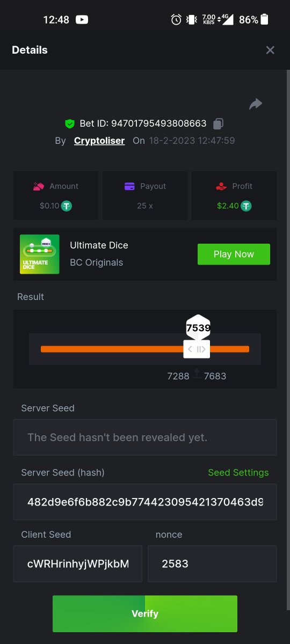Click the dice result slider handle

click(x=197, y=349)
